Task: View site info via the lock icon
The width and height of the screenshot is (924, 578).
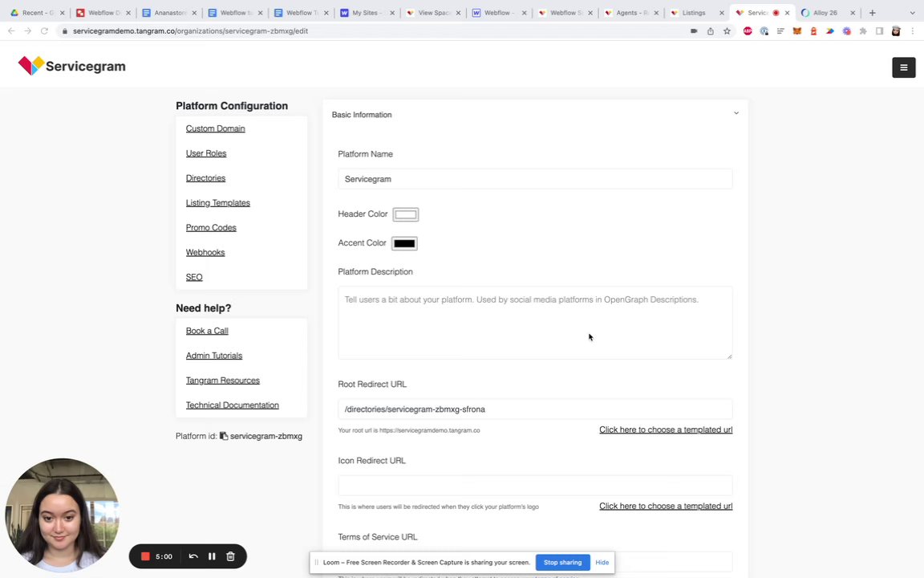Action: (65, 31)
